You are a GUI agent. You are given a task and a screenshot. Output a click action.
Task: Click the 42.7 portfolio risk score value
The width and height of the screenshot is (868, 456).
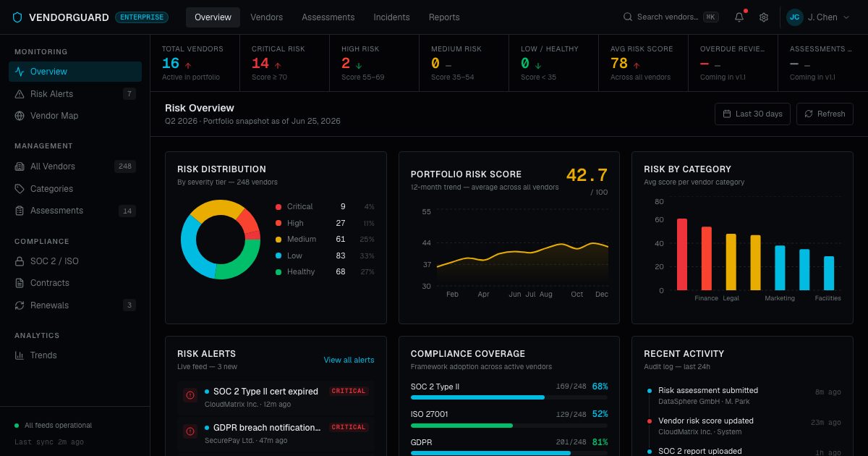click(x=587, y=175)
